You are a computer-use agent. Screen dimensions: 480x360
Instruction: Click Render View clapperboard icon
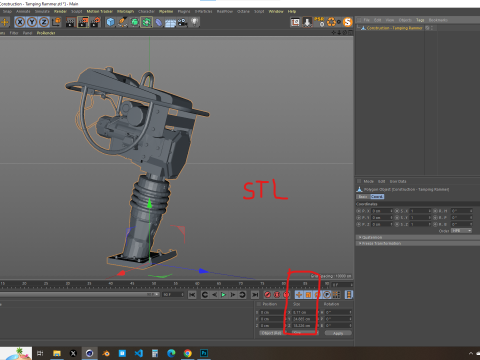(x=71, y=22)
